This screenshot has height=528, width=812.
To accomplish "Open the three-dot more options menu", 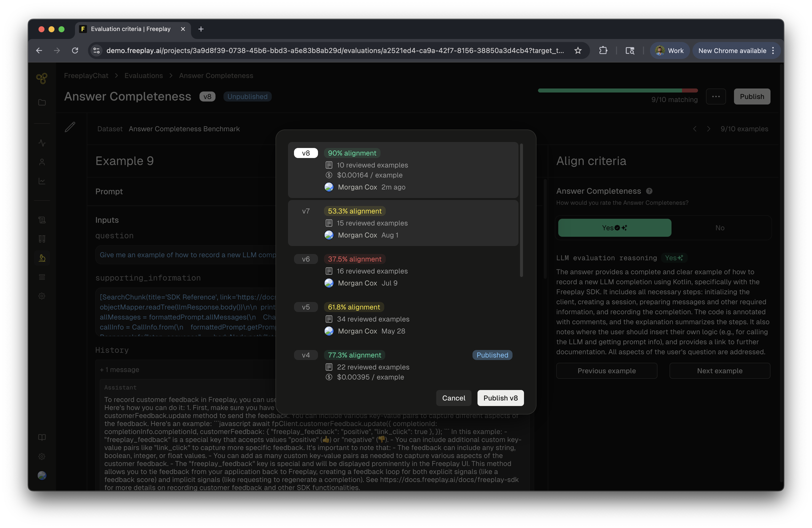I will [716, 96].
